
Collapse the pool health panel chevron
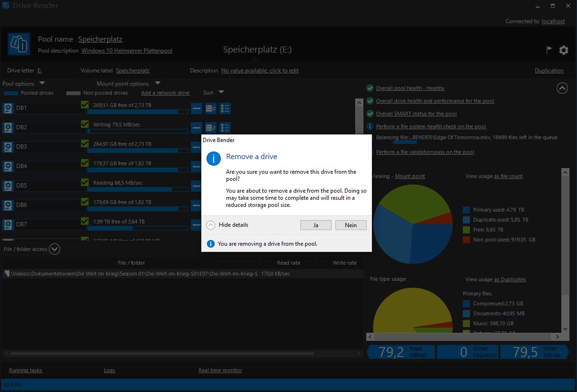tap(562, 88)
